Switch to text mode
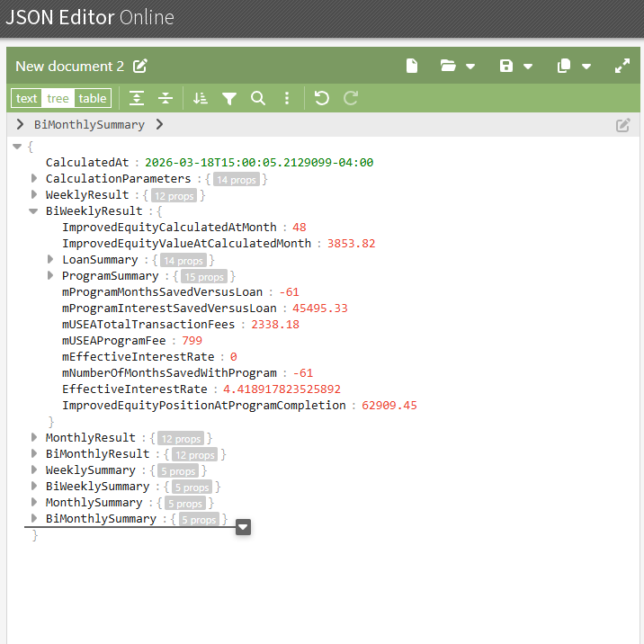The width and height of the screenshot is (644, 644). click(x=27, y=98)
